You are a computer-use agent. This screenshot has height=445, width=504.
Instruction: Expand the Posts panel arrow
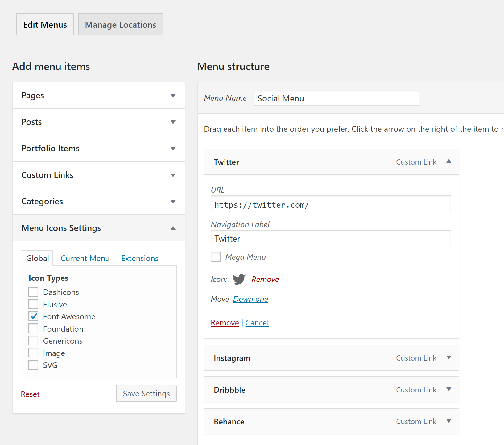pos(173,122)
